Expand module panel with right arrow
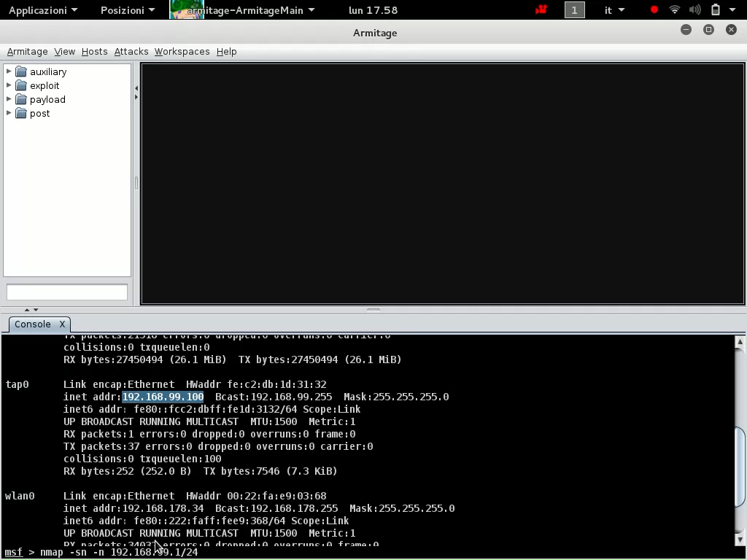 (x=136, y=97)
